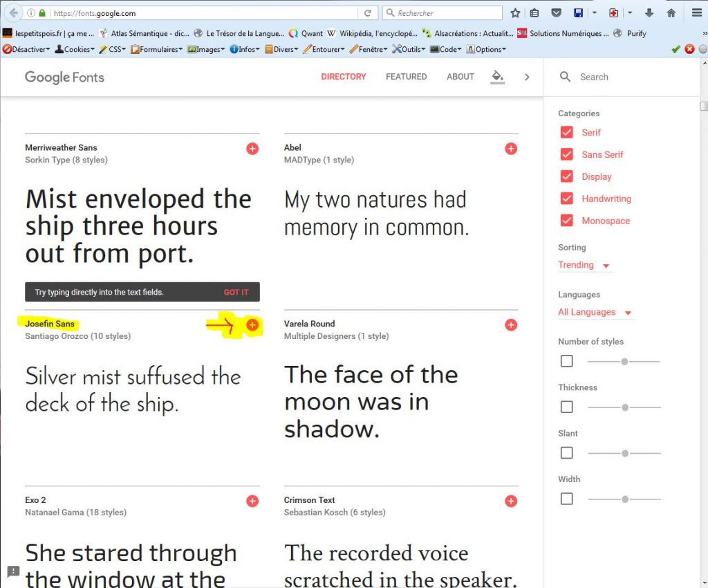Expand the All Languages dropdown
Viewport: 708px width, 588px height.
point(595,313)
